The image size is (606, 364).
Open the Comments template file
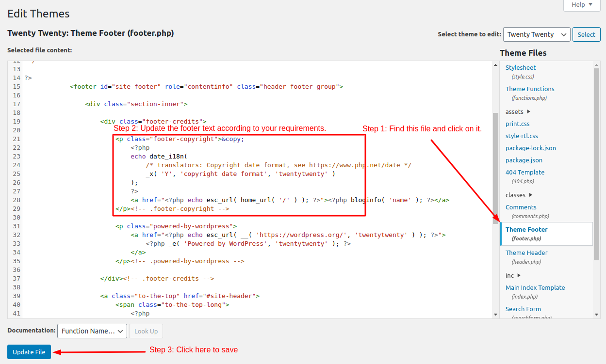pos(521,207)
